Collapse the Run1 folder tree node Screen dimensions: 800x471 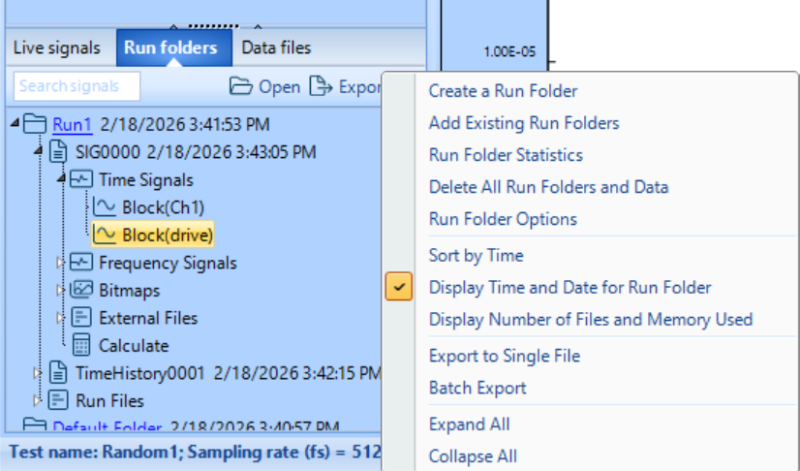tap(15, 124)
